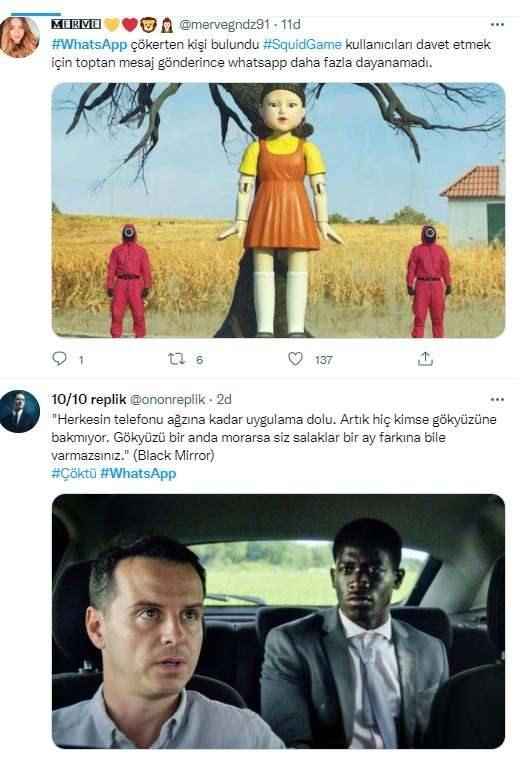Open the more options menu of Merve's tweet
The width and height of the screenshot is (520, 758).
[497, 24]
